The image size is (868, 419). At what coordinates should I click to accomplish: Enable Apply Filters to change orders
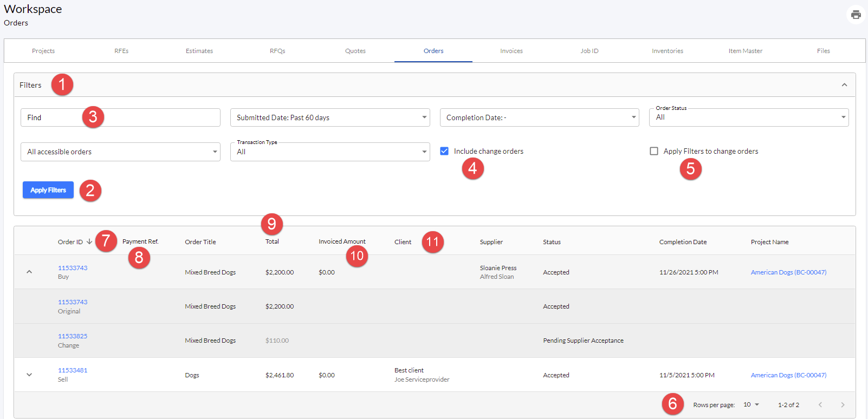click(x=654, y=151)
